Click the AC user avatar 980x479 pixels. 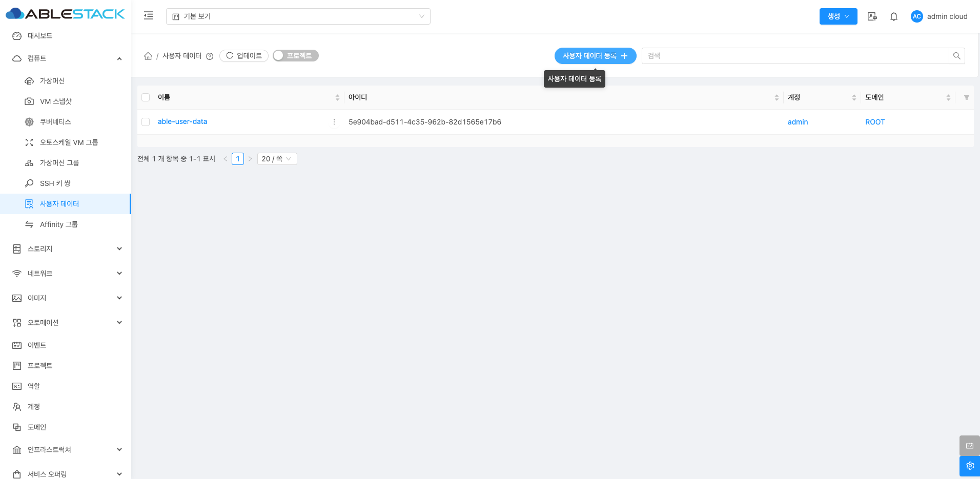(916, 16)
